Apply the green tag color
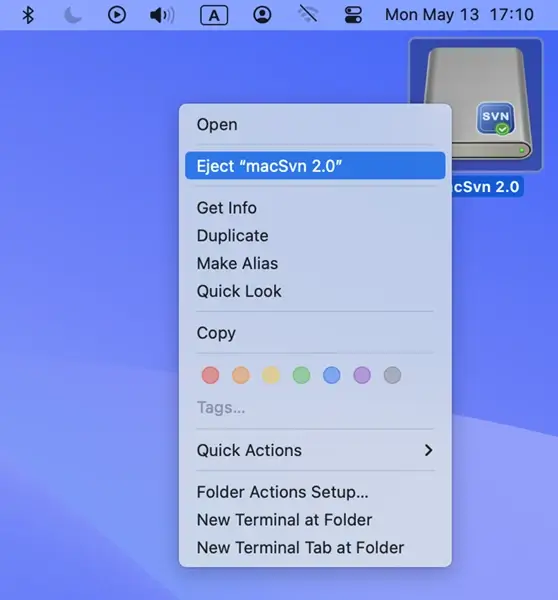Image resolution: width=558 pixels, height=600 pixels. (302, 375)
